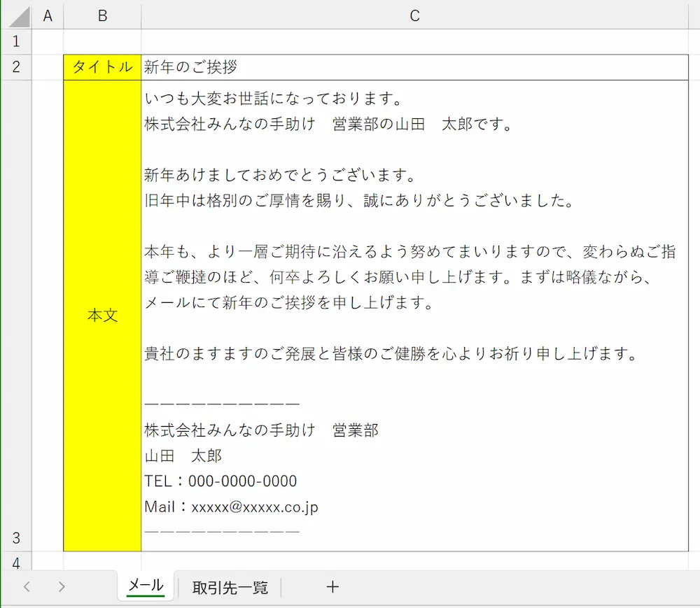The image size is (700, 608).
Task: Click the select-all triangle above row headers
Action: tap(17, 15)
